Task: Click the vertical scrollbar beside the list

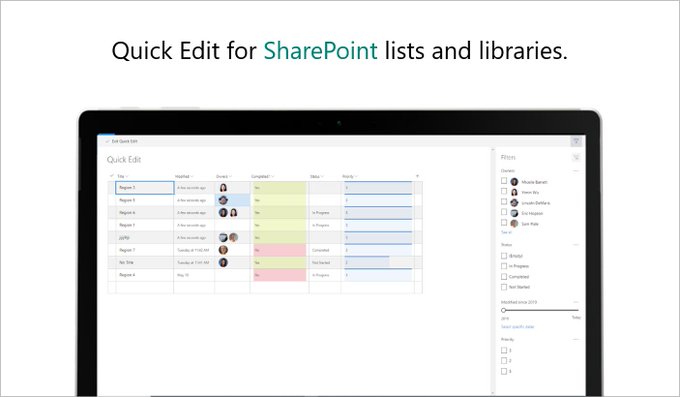Action: pyautogui.click(x=493, y=271)
